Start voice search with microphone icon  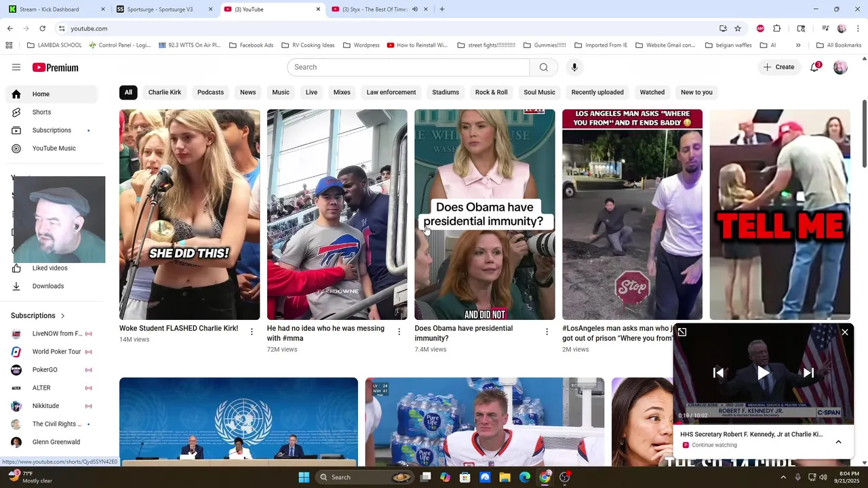(x=574, y=67)
